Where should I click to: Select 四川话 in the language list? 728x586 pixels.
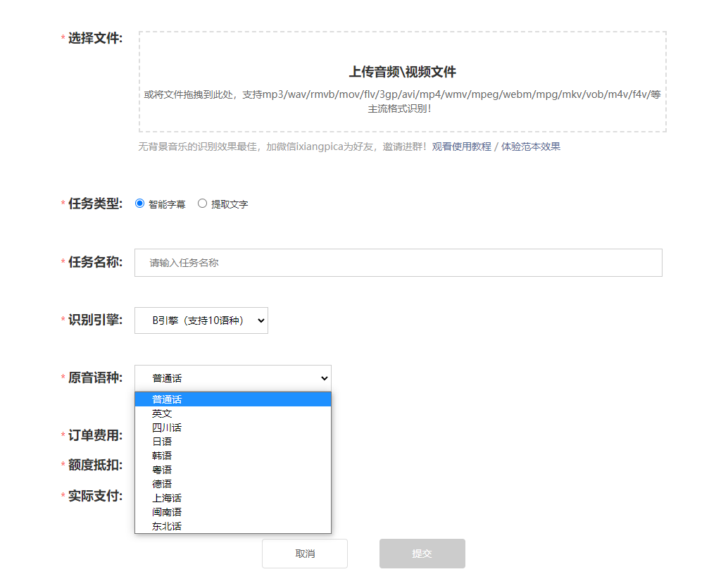click(168, 428)
